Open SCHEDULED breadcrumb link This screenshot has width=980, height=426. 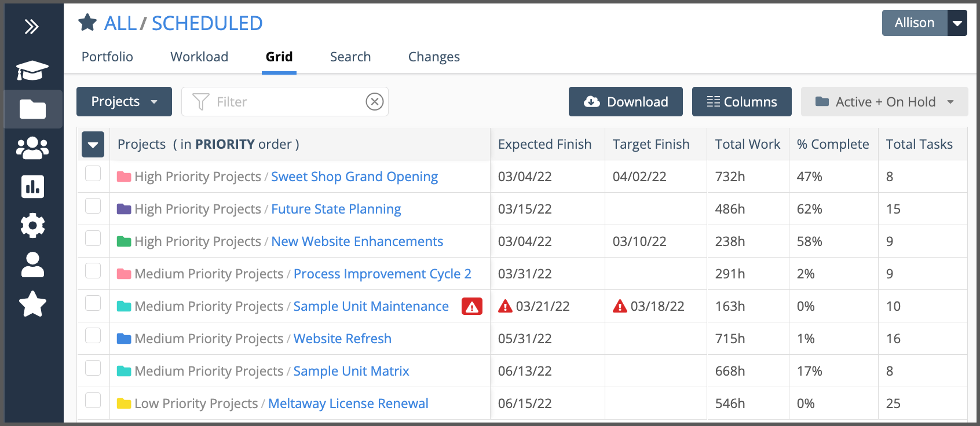pos(207,23)
